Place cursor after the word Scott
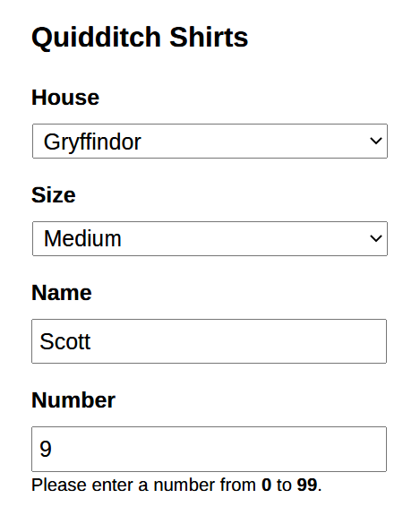The width and height of the screenshot is (420, 524). tap(91, 341)
